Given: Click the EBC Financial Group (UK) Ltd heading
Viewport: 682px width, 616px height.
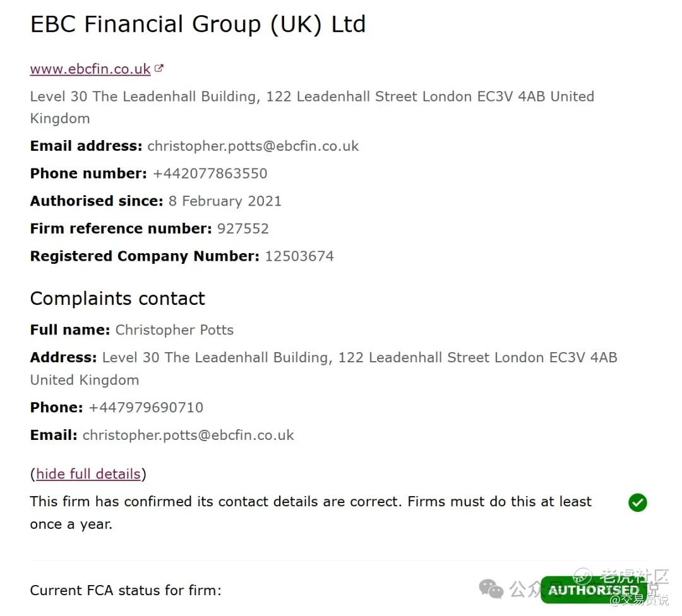Looking at the screenshot, I should point(198,25).
